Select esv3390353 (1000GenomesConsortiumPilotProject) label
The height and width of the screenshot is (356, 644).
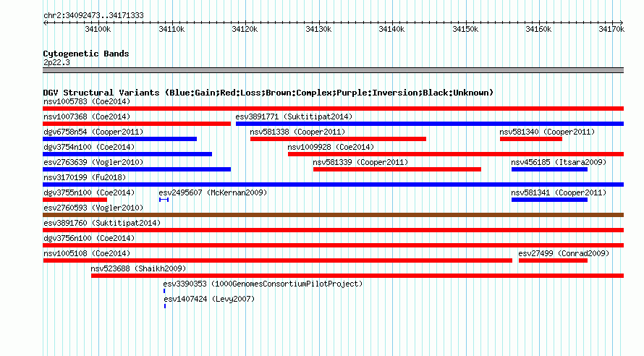[263, 284]
